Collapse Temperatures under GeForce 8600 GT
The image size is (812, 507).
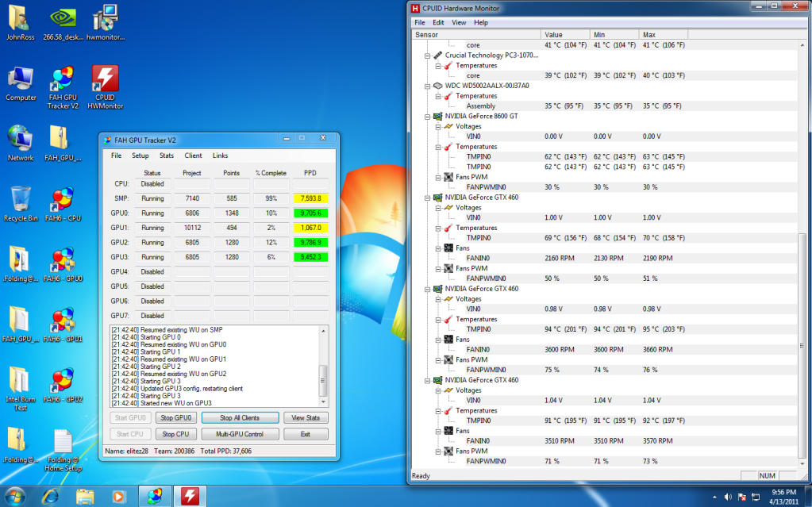437,147
